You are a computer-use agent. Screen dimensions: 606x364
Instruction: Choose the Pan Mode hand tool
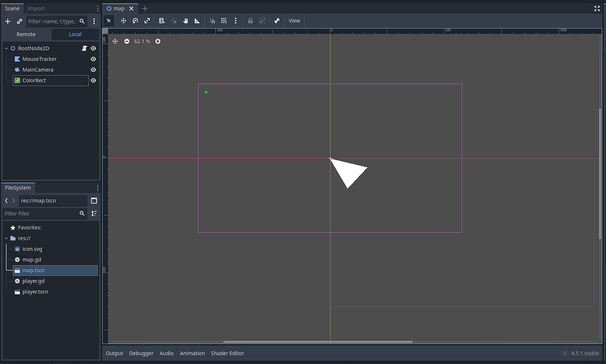(185, 21)
